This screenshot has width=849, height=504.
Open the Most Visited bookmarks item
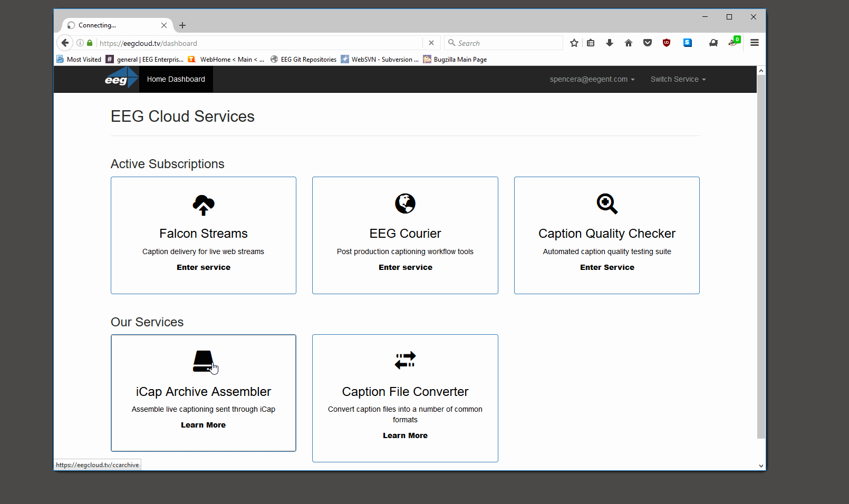coord(79,60)
